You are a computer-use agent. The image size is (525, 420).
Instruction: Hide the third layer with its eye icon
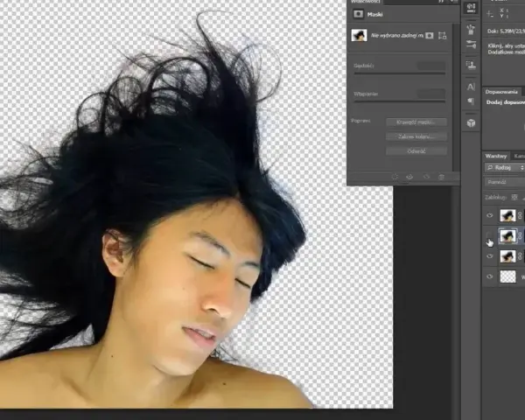coord(489,256)
